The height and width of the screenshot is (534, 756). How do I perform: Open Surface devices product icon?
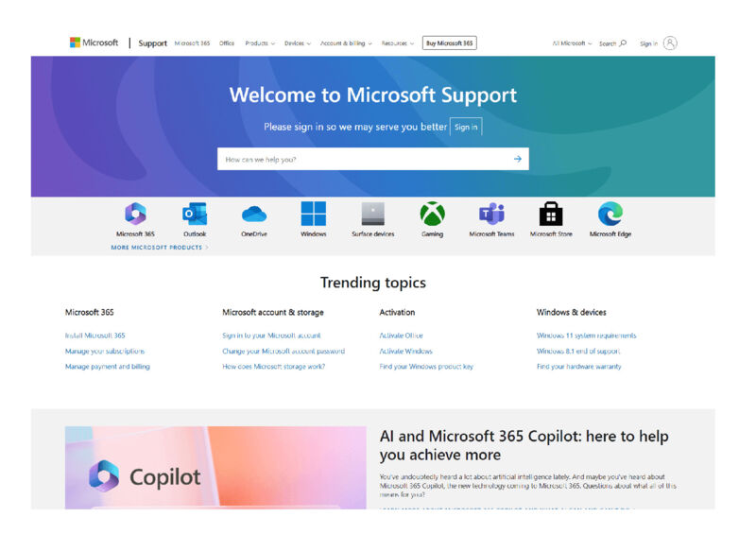(x=372, y=214)
